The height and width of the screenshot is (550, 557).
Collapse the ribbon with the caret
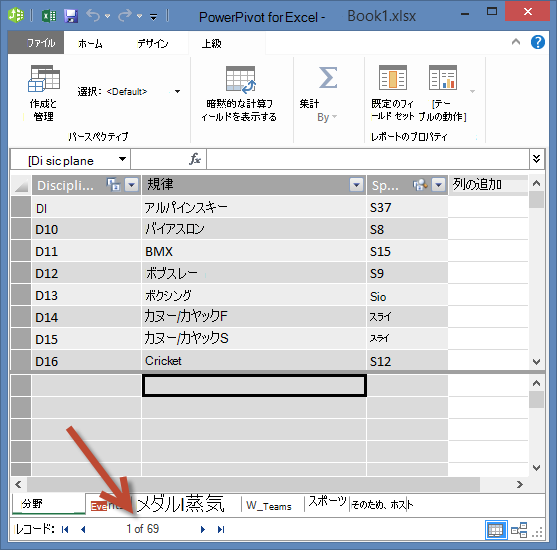click(x=516, y=42)
